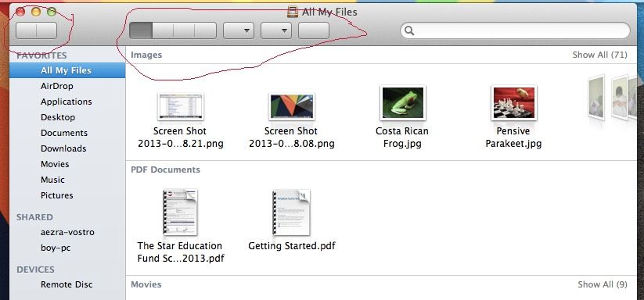The width and height of the screenshot is (644, 300).
Task: Click the blank share button beside the dropdowns
Action: click(x=313, y=30)
